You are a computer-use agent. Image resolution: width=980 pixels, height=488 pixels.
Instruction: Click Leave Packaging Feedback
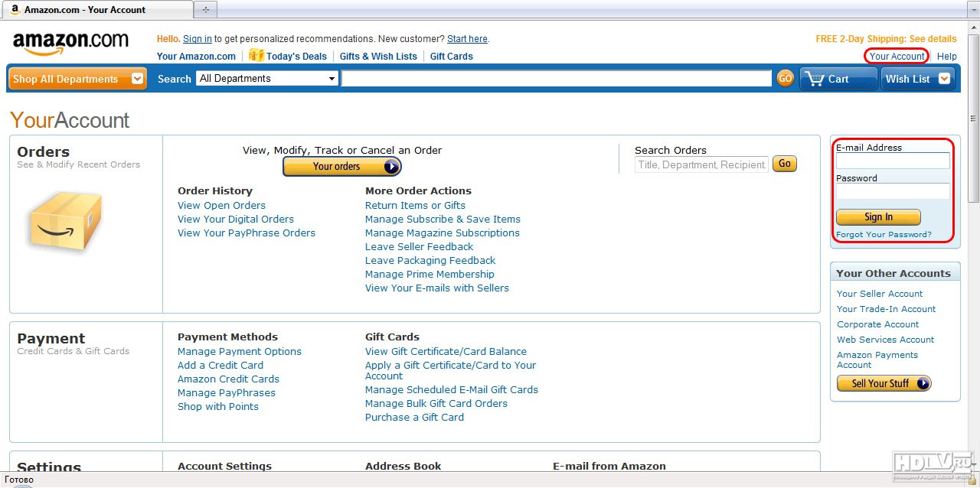point(430,261)
